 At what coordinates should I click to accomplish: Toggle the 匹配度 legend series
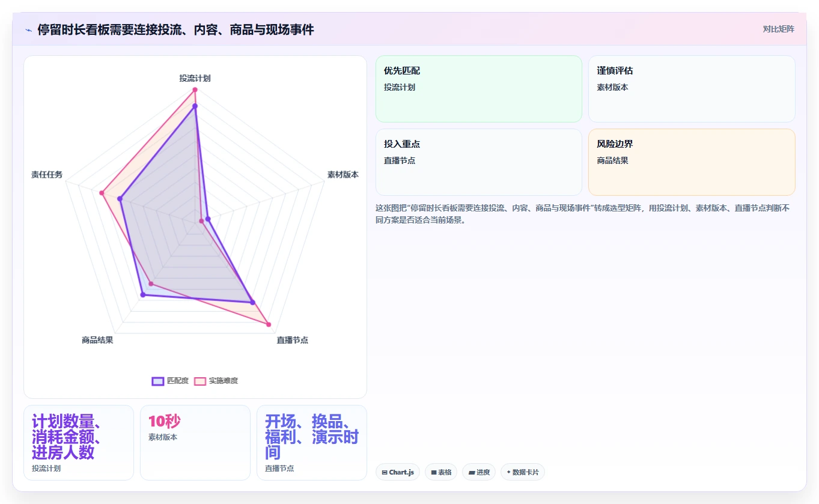tap(171, 381)
